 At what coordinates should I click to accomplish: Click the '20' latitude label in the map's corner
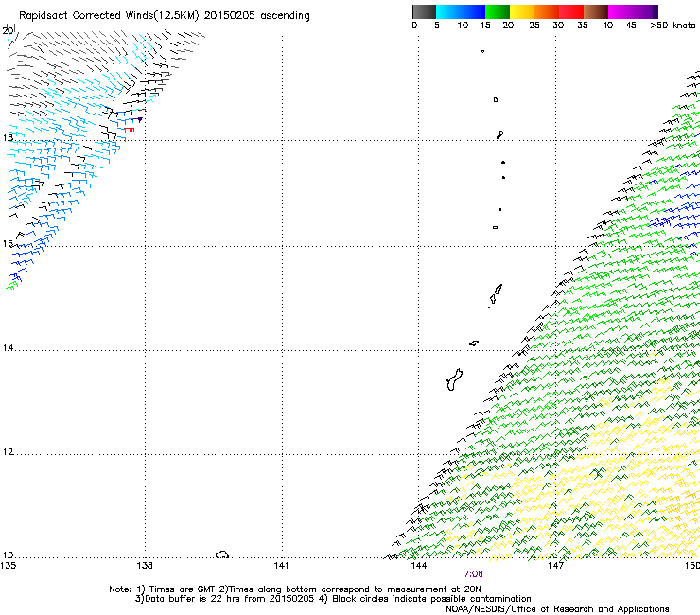(x=8, y=31)
